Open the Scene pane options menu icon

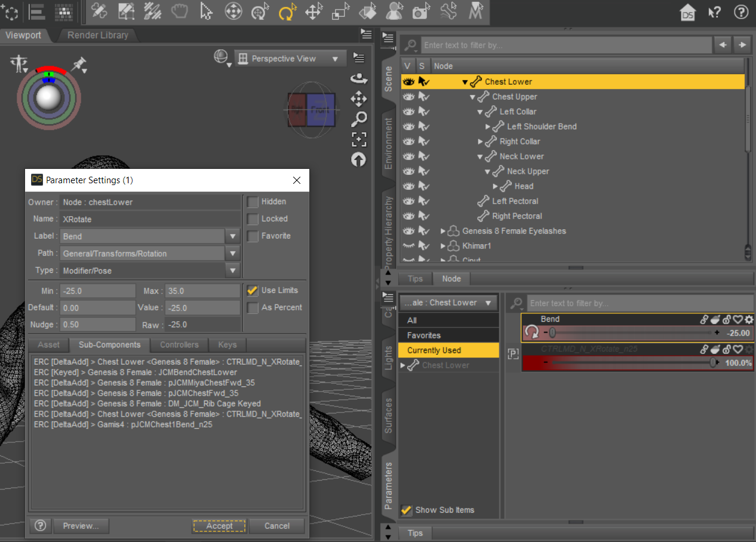coord(388,38)
